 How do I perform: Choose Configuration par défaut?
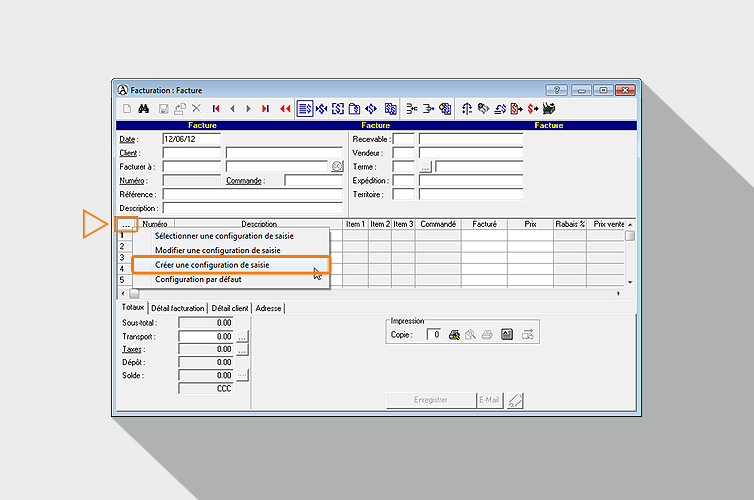click(198, 279)
